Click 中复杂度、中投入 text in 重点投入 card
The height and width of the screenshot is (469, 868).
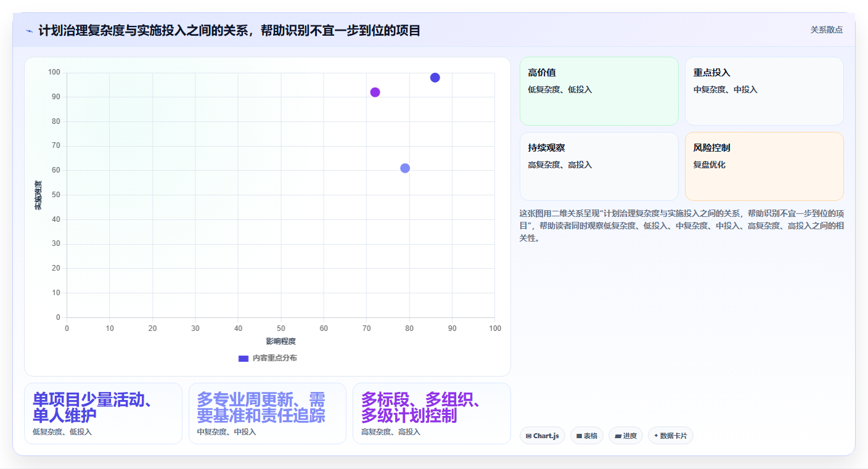(726, 90)
